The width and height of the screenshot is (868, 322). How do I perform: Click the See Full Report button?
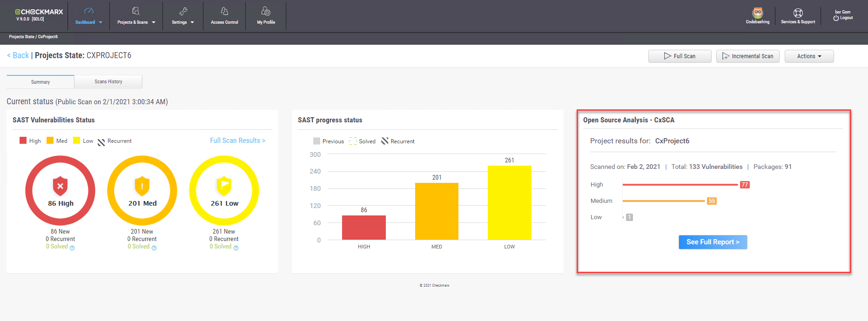(713, 242)
